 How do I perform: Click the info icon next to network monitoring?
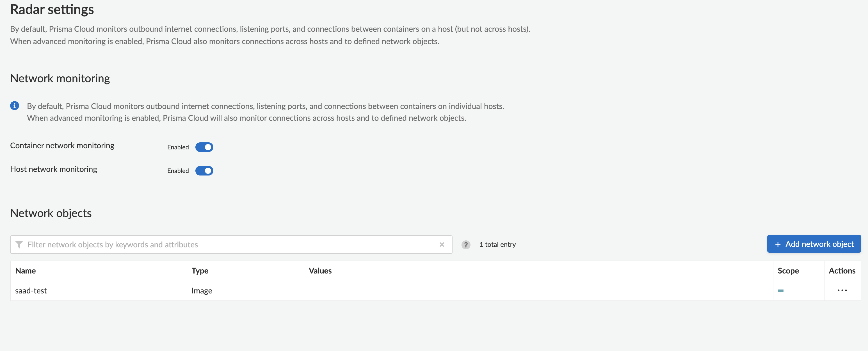click(x=15, y=105)
